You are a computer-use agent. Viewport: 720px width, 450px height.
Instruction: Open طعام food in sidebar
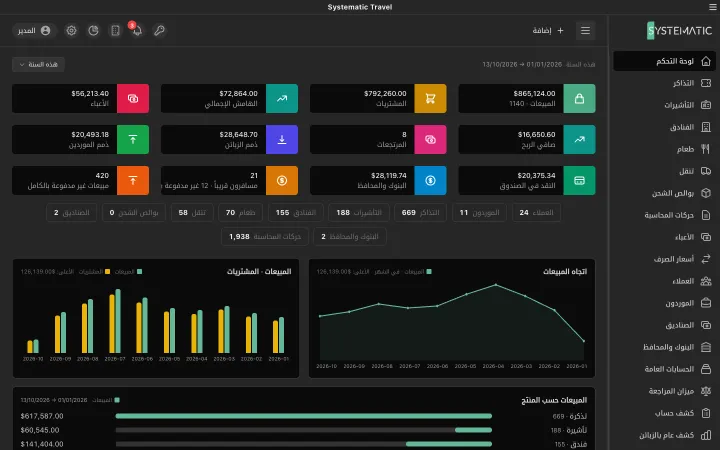pos(664,149)
